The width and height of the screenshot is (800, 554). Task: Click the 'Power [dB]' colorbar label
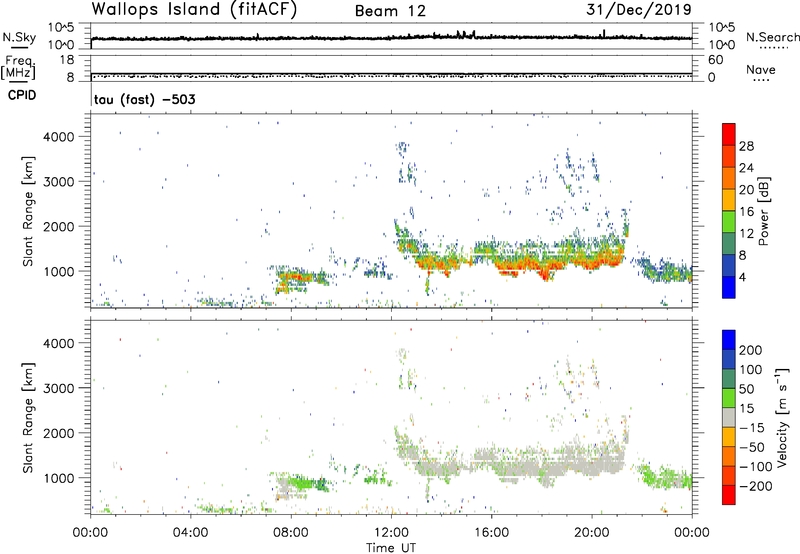point(764,211)
